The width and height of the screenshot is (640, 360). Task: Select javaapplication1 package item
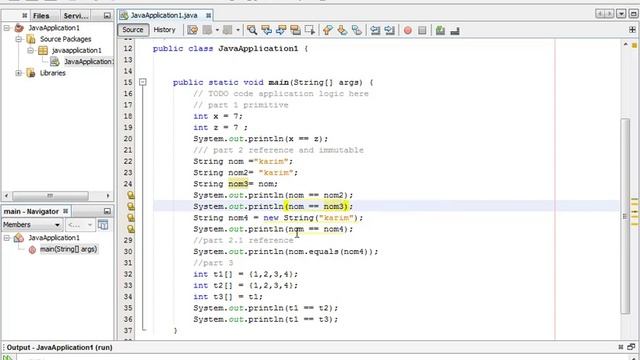pos(76,51)
